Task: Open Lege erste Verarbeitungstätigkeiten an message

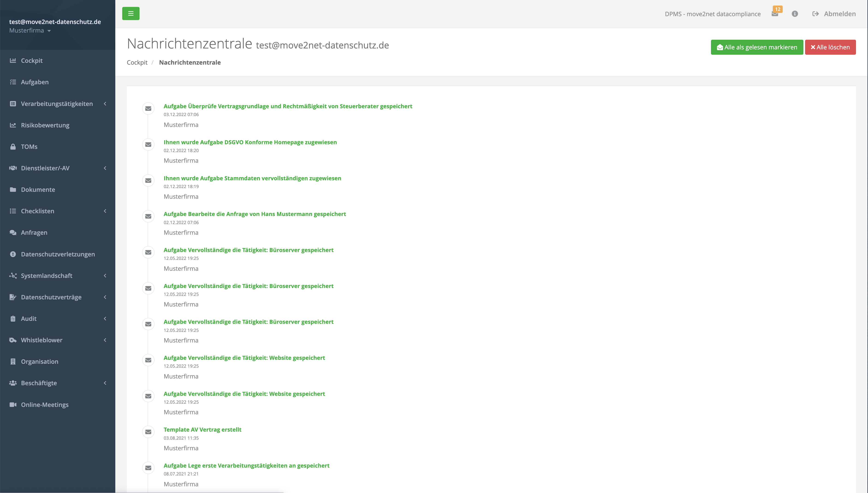Action: pos(246,466)
